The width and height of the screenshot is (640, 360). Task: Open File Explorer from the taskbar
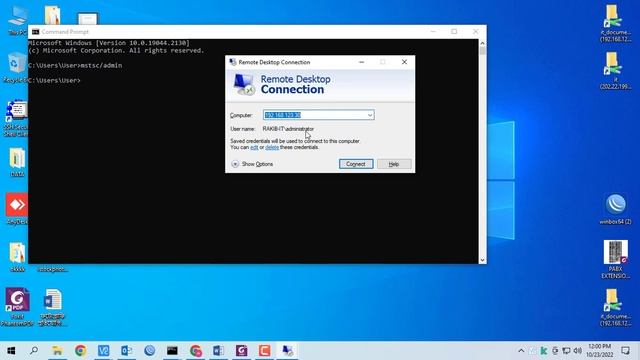click(x=57, y=351)
